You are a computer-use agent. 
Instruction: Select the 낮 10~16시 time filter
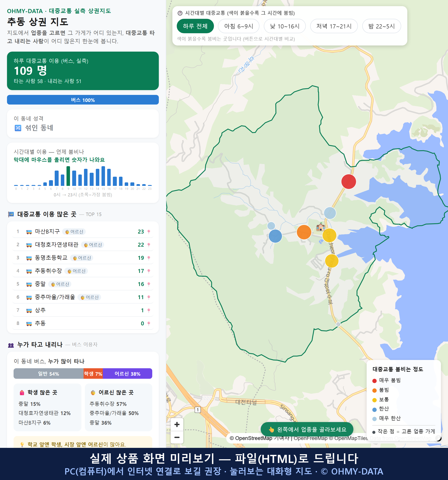click(x=285, y=26)
